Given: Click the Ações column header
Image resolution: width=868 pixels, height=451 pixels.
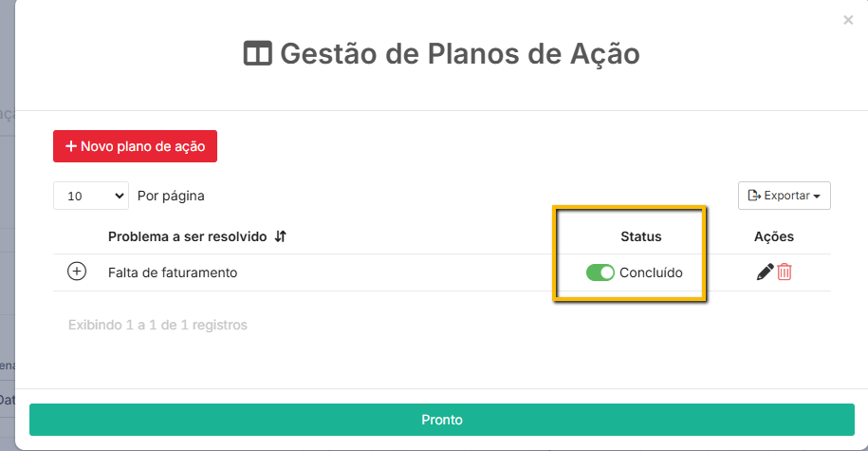Looking at the screenshot, I should [774, 236].
